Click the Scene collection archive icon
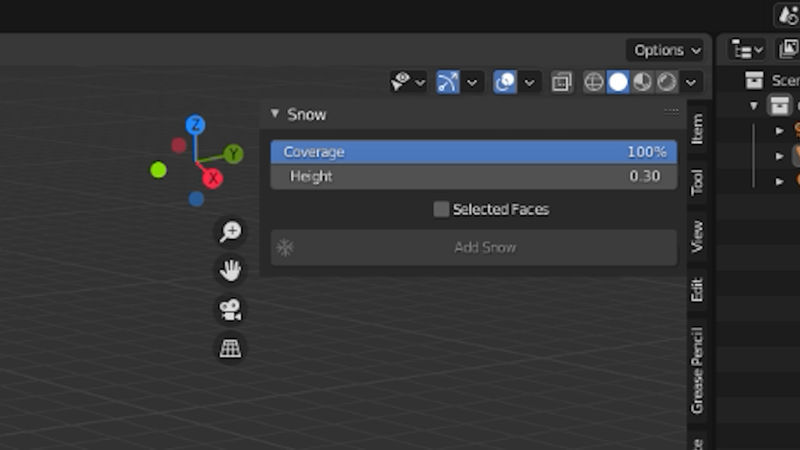The height and width of the screenshot is (450, 800). tap(754, 81)
